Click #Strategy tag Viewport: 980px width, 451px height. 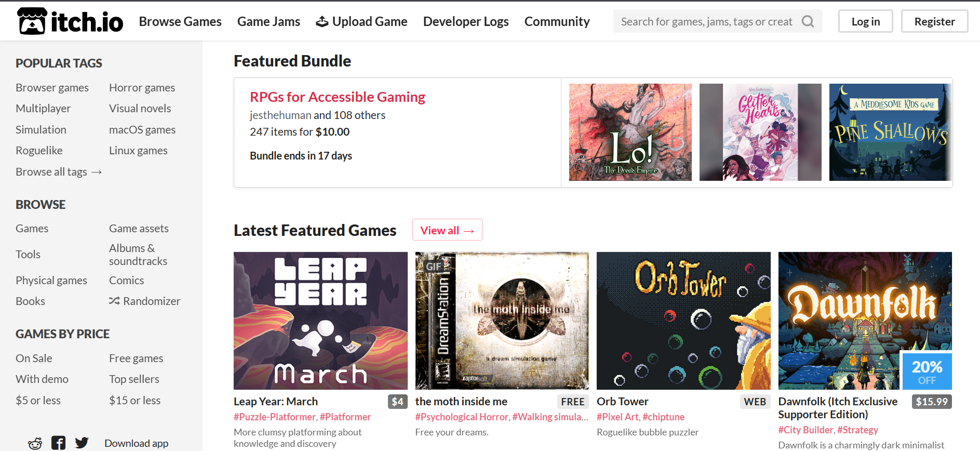point(857,430)
